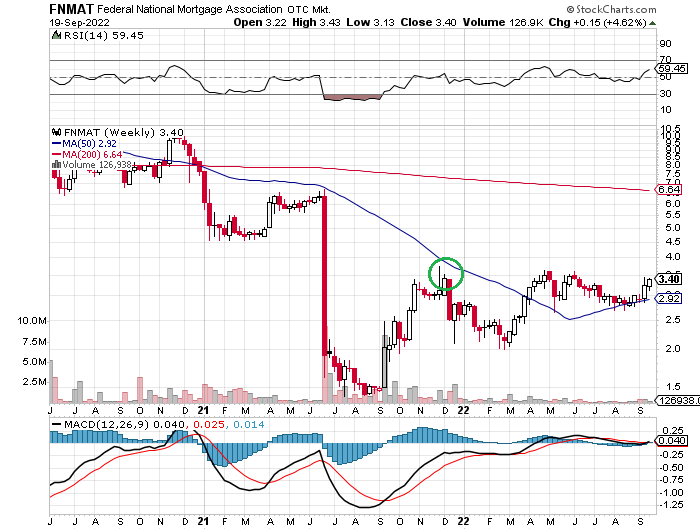700x530 pixels.
Task: Select the FNMAT ticker symbol in the title
Action: click(x=71, y=9)
